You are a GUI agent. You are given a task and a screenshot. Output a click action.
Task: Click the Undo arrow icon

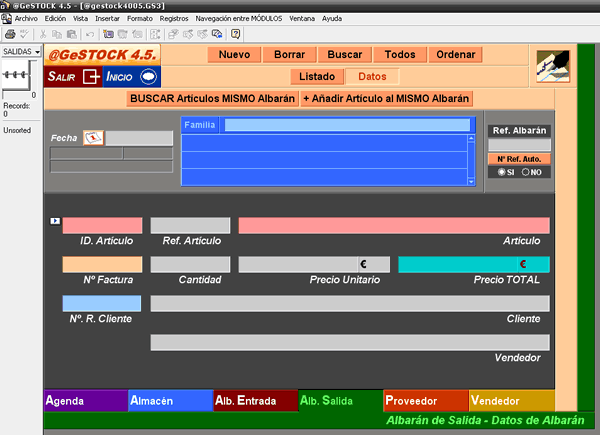pyautogui.click(x=90, y=35)
